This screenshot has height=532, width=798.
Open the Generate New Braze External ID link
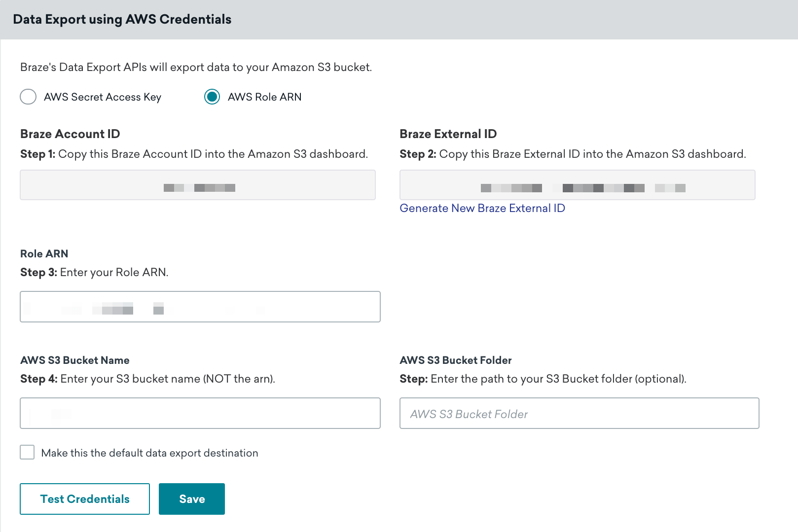click(x=482, y=208)
